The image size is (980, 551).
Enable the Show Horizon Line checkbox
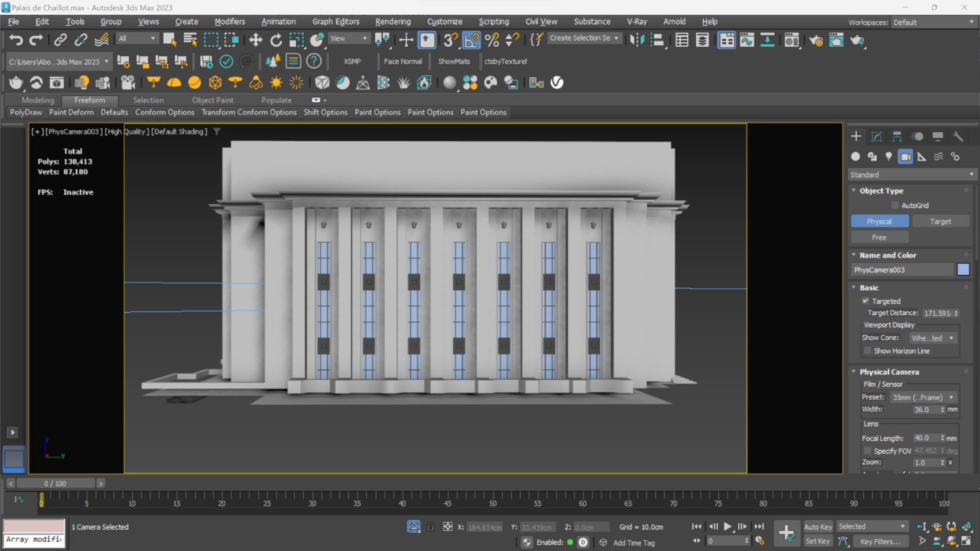click(x=867, y=351)
